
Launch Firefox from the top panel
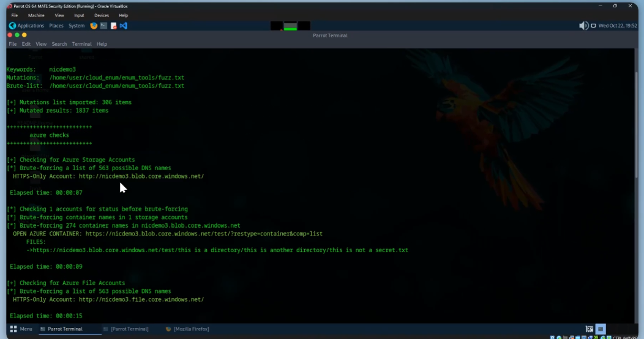point(94,26)
